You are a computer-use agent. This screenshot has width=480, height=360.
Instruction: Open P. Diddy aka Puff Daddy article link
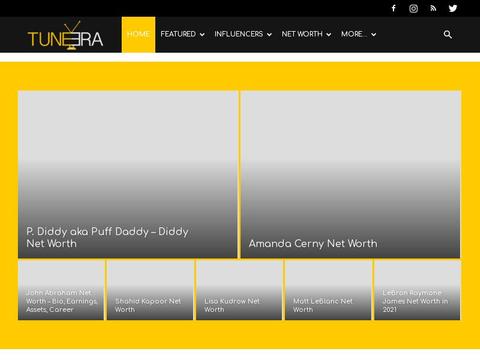(107, 237)
